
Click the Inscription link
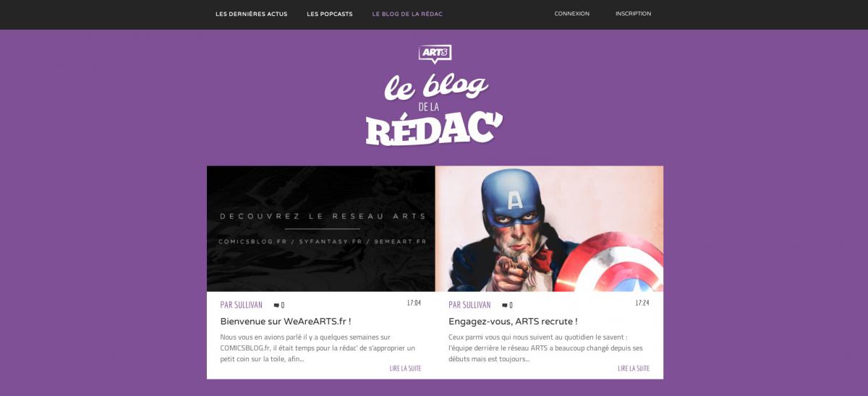pyautogui.click(x=633, y=14)
